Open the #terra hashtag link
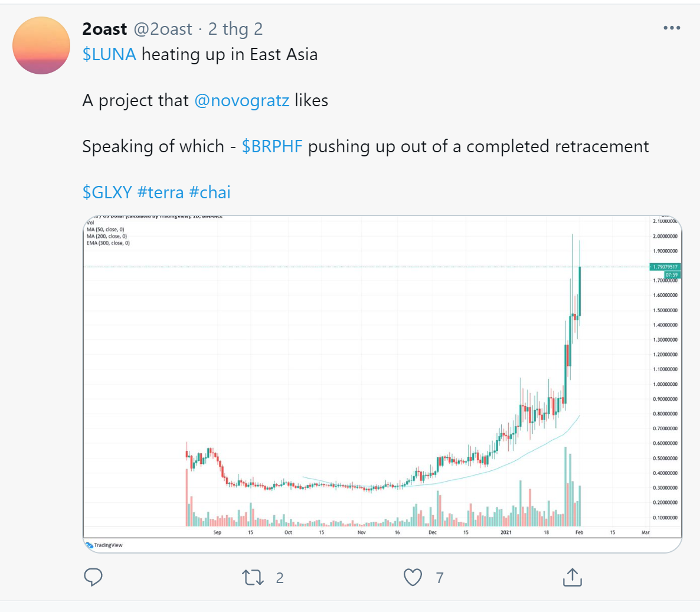The height and width of the screenshot is (612, 700). tap(161, 192)
